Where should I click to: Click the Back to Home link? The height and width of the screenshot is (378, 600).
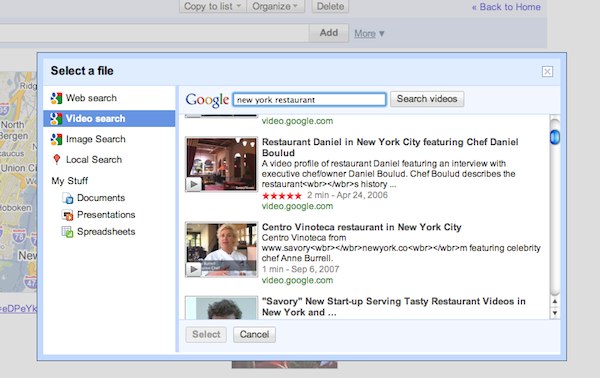tap(506, 7)
